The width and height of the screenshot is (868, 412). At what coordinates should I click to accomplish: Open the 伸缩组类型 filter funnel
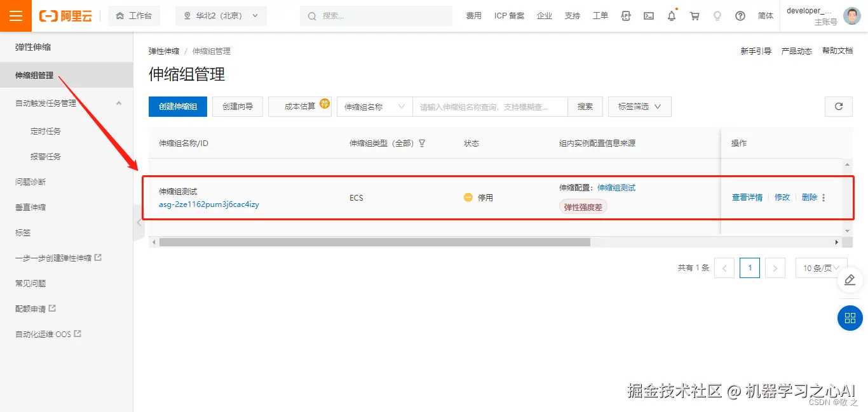point(421,143)
